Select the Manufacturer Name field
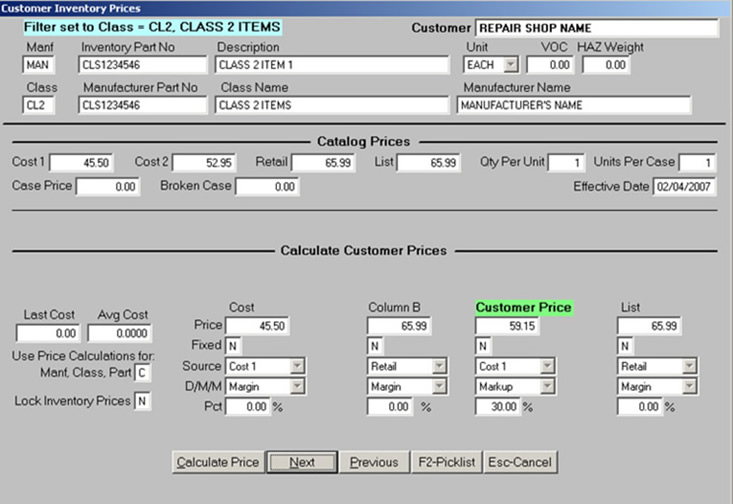This screenshot has height=504, width=733. (x=574, y=105)
